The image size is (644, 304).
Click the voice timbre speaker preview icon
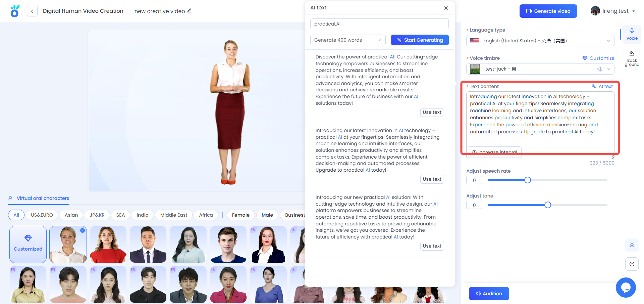[x=600, y=69]
